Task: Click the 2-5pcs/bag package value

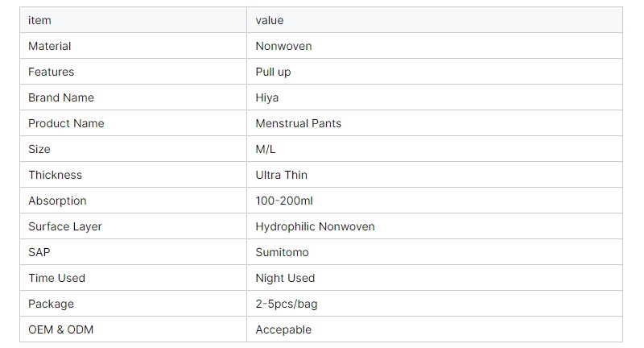Action: tap(287, 304)
